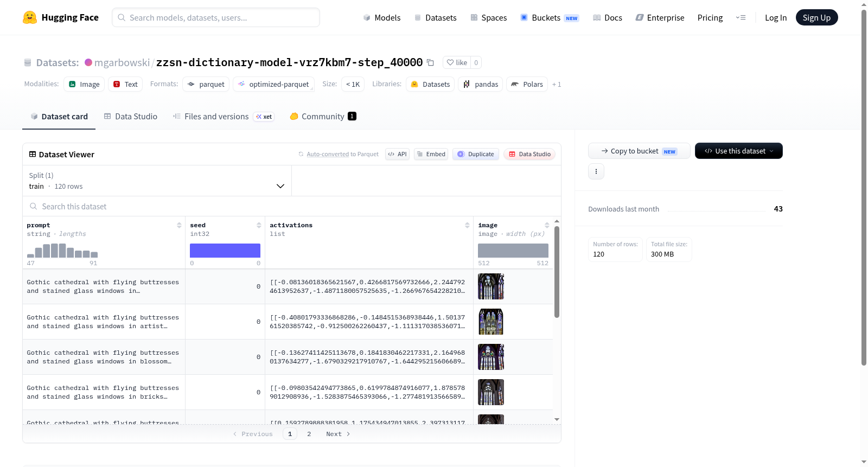This screenshot has width=868, height=467.
Task: Click the magnifier icon in Search this dataset
Action: (34, 206)
